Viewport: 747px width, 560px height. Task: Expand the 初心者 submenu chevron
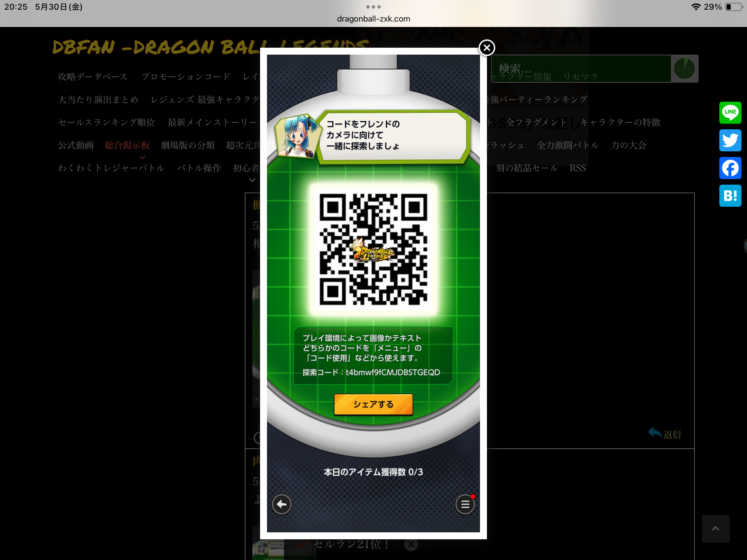(x=252, y=180)
